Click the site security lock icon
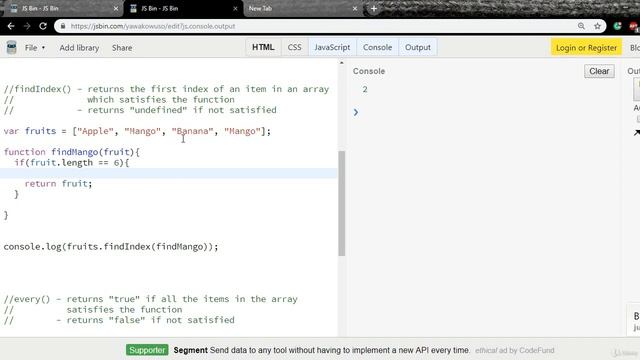The image size is (640, 360). click(x=62, y=26)
